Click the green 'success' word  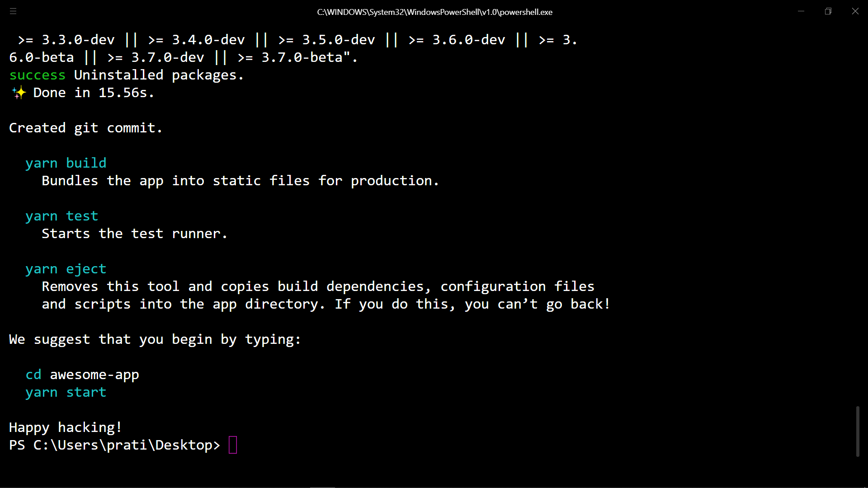tap(38, 75)
